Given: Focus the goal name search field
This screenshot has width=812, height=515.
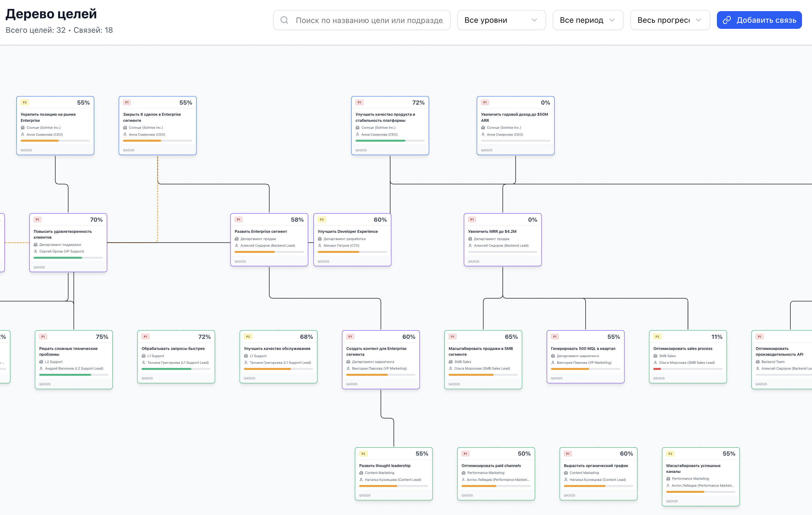Looking at the screenshot, I should pyautogui.click(x=369, y=20).
